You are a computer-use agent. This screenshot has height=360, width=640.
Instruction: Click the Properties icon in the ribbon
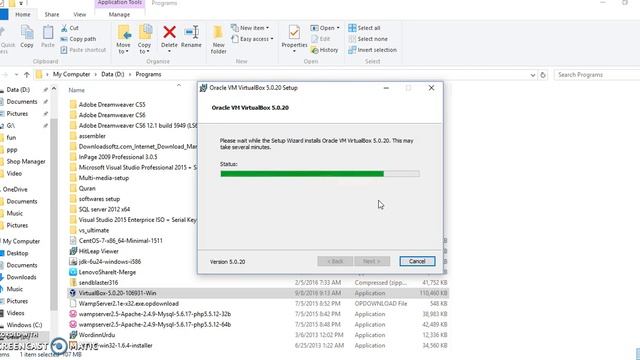coord(294,32)
